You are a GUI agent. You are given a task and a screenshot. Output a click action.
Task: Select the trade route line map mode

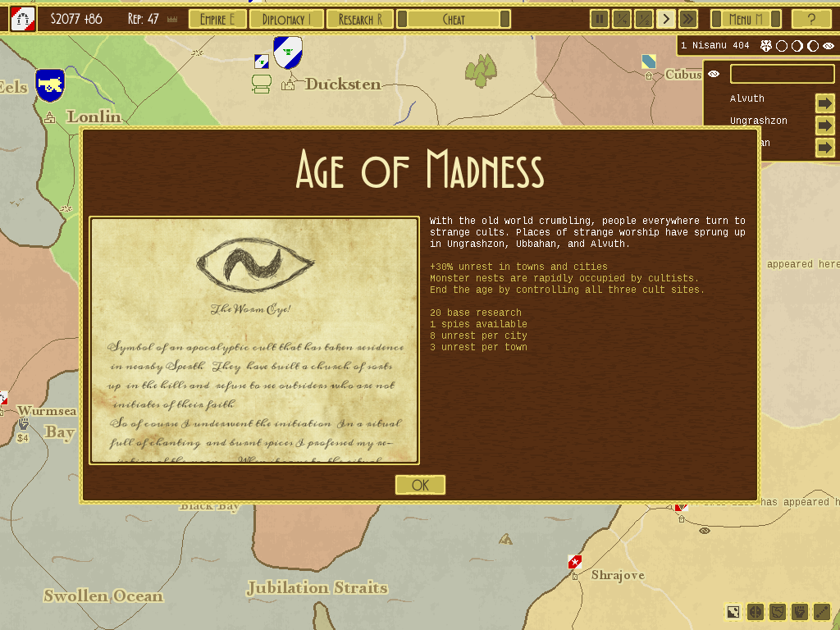pyautogui.click(x=822, y=612)
